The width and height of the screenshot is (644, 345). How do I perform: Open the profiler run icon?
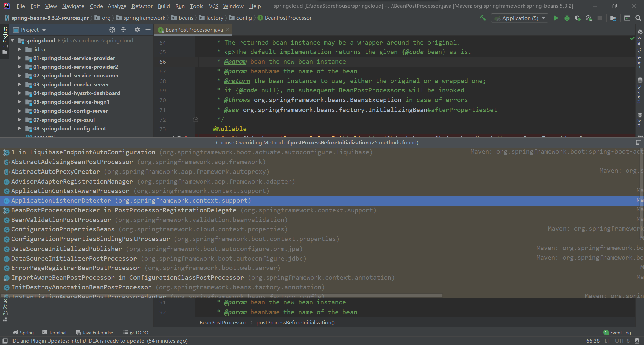(x=589, y=18)
